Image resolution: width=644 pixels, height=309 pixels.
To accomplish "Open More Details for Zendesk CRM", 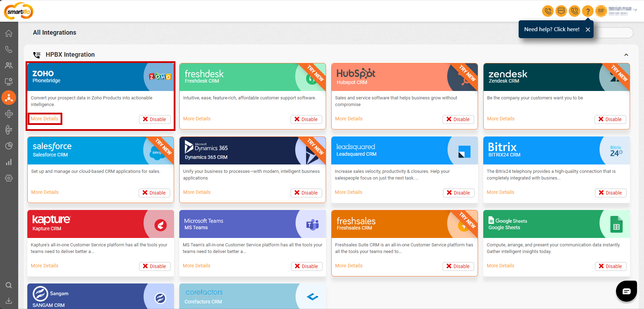I will [x=501, y=119].
